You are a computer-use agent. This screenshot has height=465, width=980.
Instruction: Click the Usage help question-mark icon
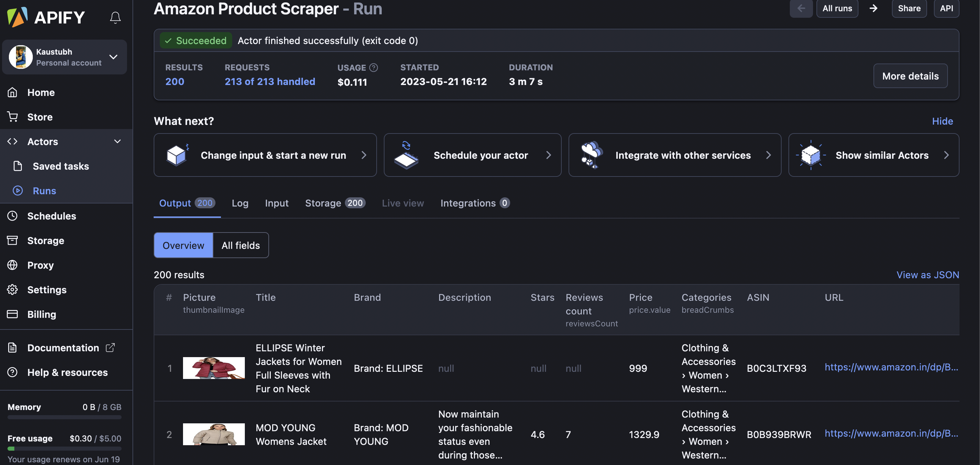tap(374, 67)
